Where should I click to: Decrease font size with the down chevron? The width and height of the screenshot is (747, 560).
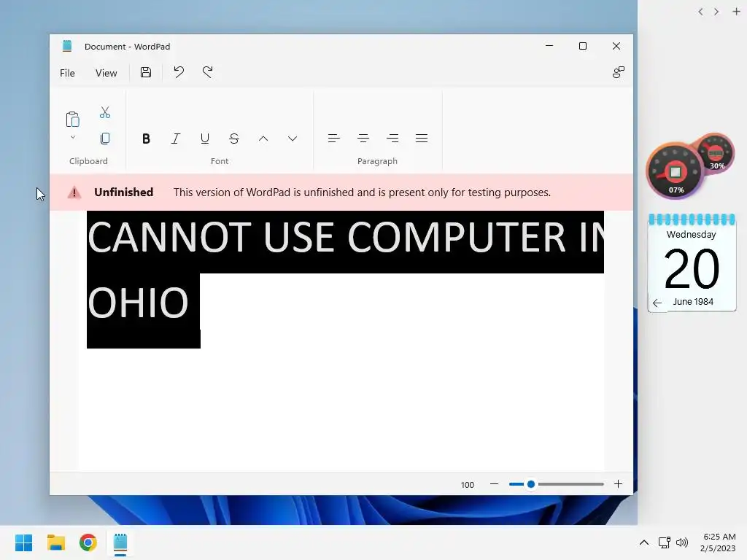tap(293, 139)
